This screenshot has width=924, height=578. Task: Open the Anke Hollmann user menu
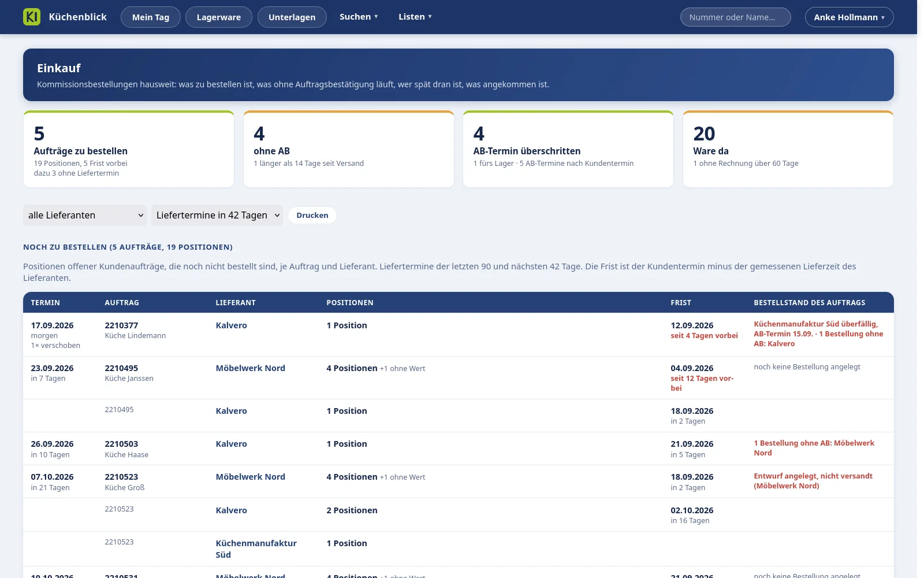click(x=850, y=17)
